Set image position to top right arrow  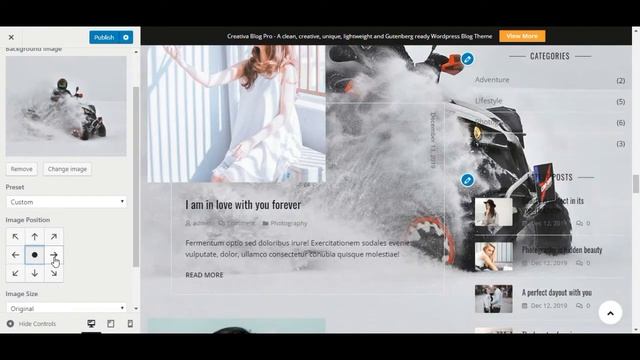[x=54, y=237]
